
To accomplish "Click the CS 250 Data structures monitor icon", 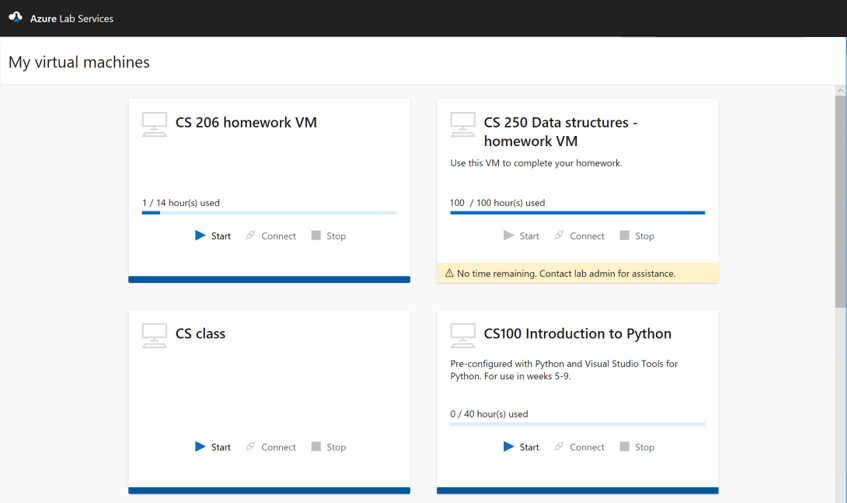I will (x=462, y=124).
